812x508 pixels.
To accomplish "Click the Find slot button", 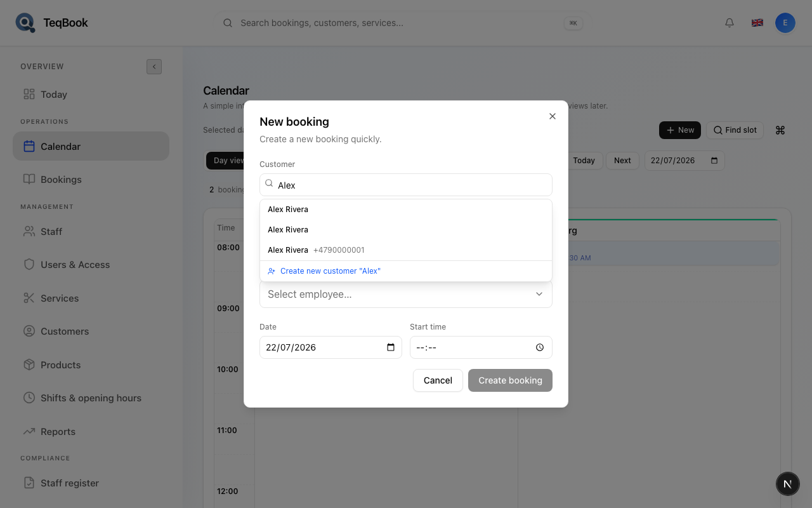I will click(x=735, y=130).
